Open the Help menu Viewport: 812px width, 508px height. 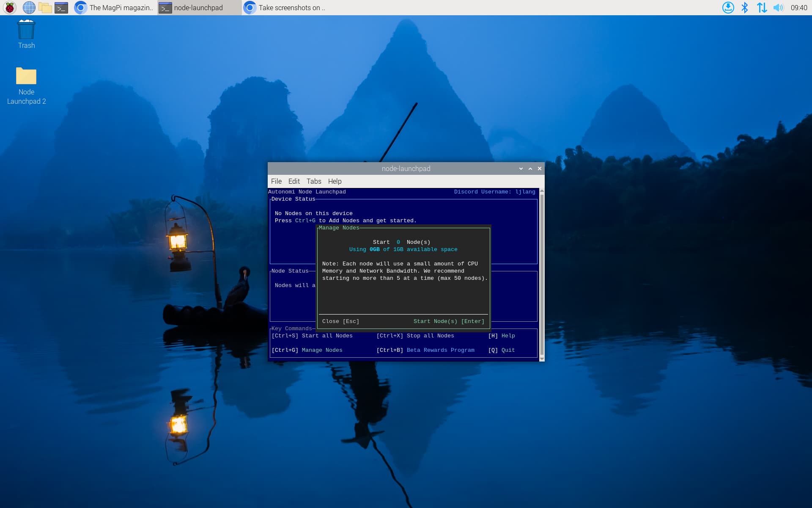pyautogui.click(x=335, y=181)
